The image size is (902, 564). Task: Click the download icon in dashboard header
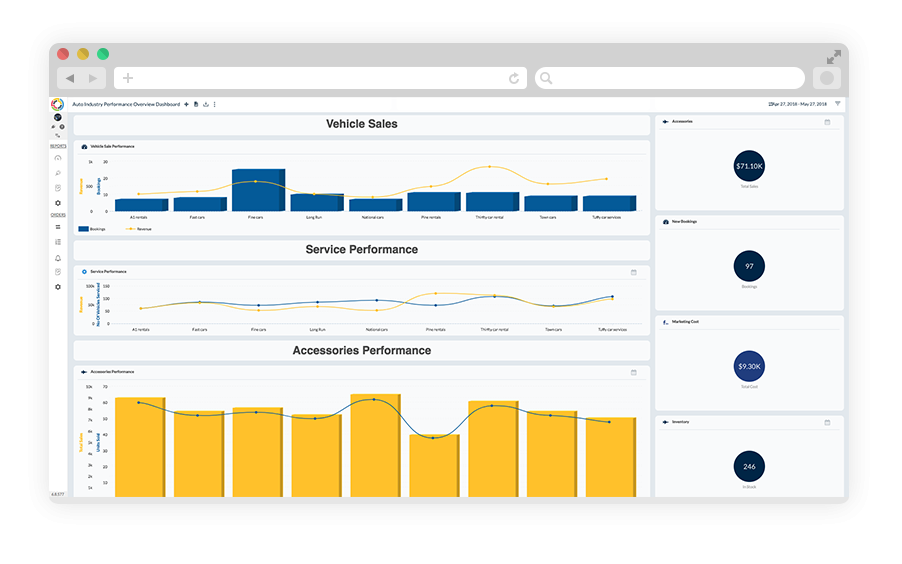(205, 104)
